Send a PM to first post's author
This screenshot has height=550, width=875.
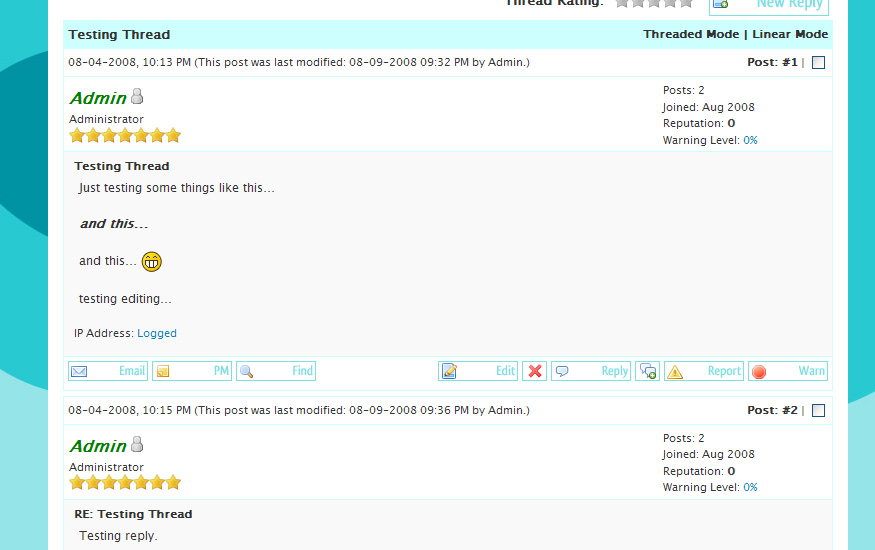click(x=192, y=371)
